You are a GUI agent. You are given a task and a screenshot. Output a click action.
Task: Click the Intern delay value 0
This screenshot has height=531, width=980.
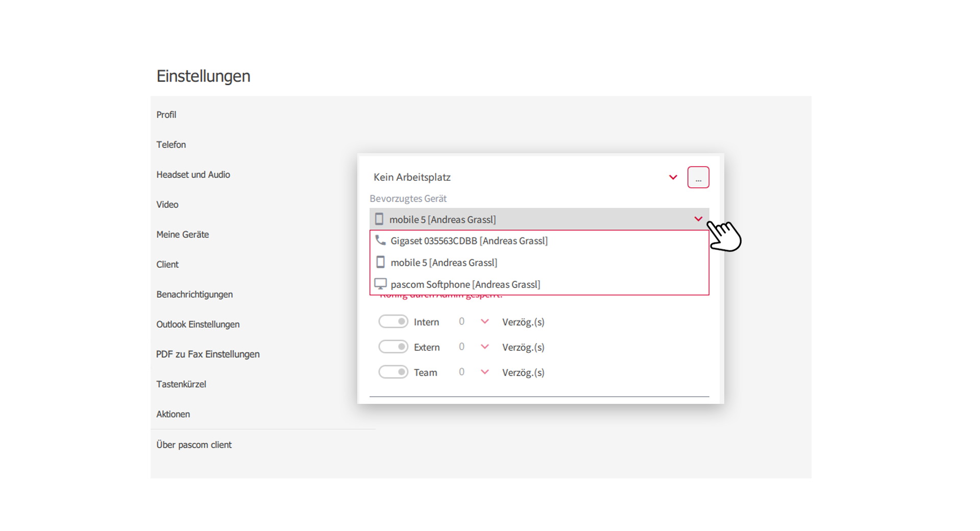pos(461,321)
